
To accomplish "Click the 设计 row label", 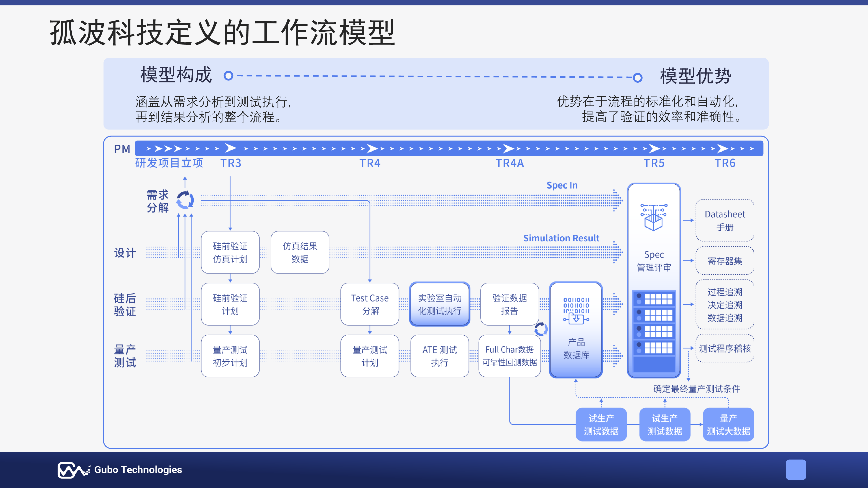I will 125,253.
